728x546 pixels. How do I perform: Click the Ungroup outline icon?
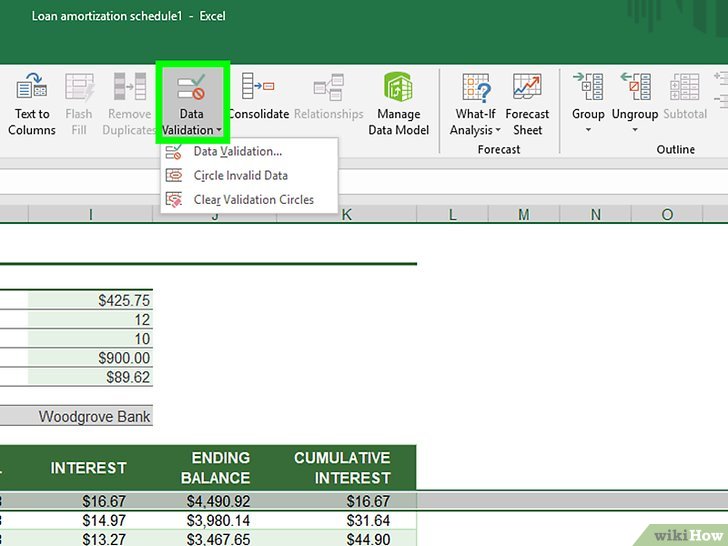click(x=635, y=86)
